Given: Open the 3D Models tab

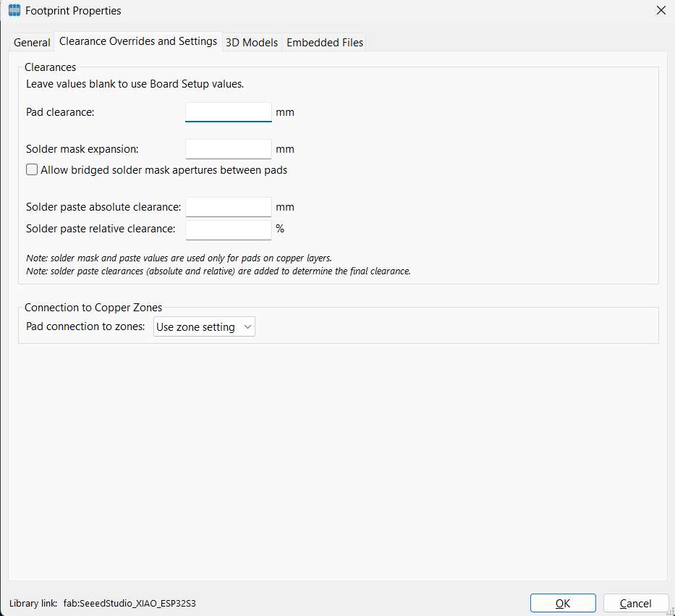Looking at the screenshot, I should (251, 42).
